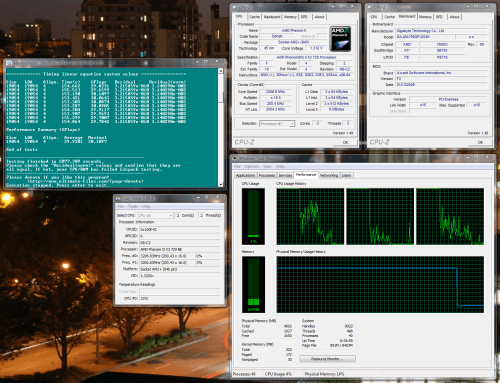Click right CPU-Z window title icon
Image resolution: width=500 pixels, height=383 pixels.
point(370,7)
